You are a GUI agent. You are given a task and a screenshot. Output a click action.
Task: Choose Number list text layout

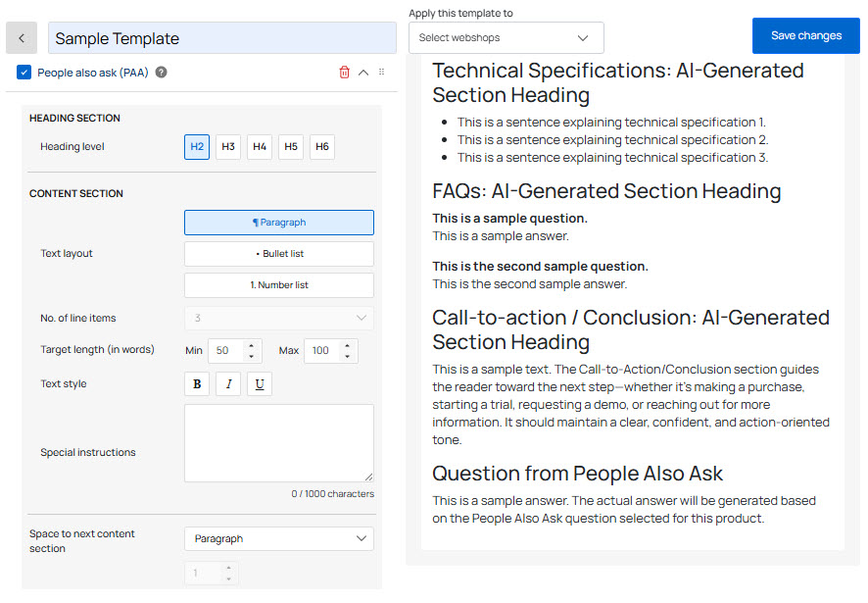278,285
